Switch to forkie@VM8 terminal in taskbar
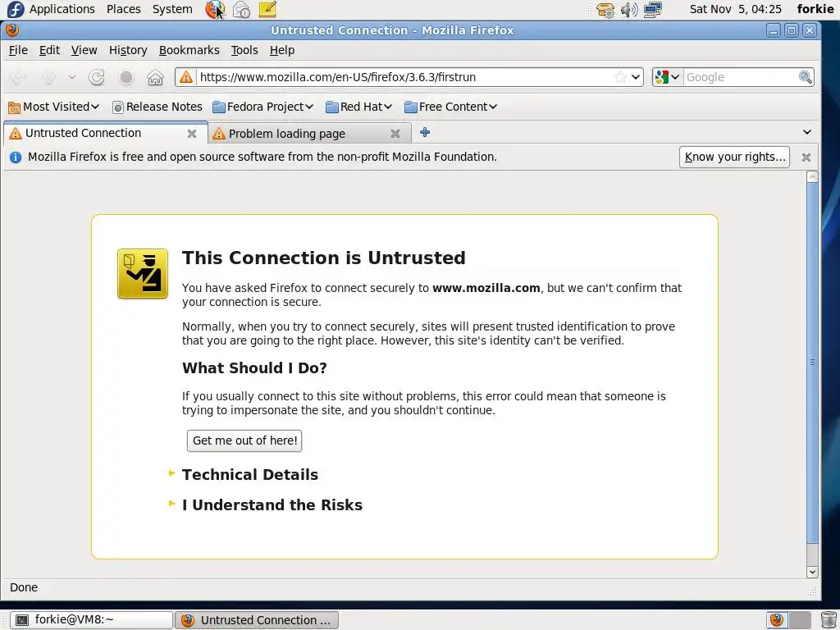Image resolution: width=840 pixels, height=630 pixels. tap(92, 620)
